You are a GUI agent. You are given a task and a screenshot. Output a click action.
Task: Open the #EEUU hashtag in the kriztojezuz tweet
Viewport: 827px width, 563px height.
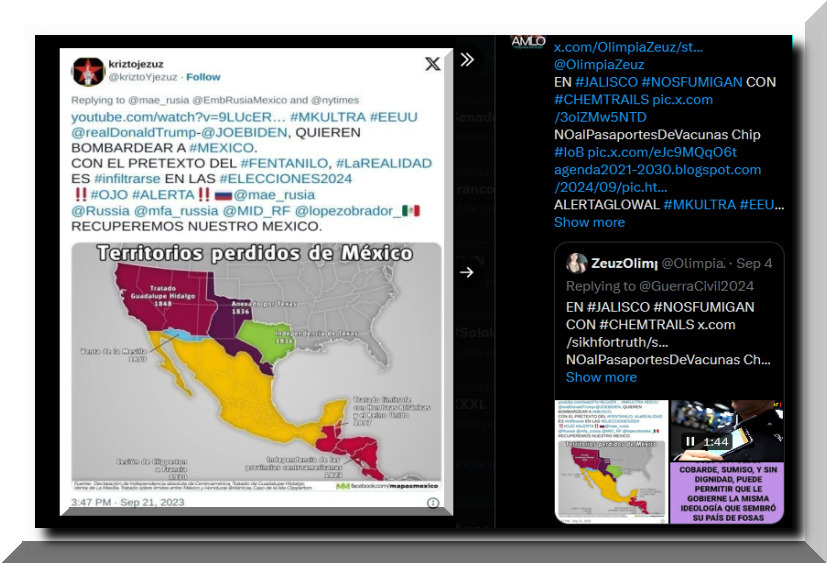(x=393, y=117)
